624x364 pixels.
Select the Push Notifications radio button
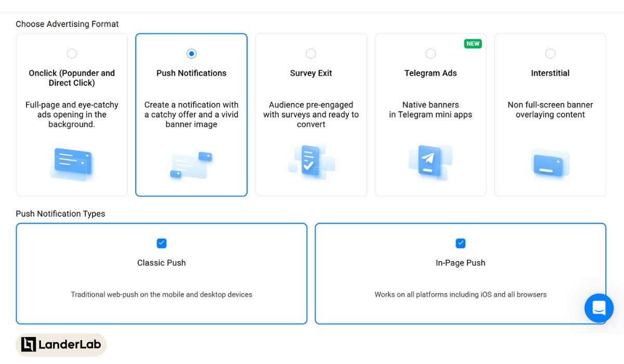tap(191, 54)
